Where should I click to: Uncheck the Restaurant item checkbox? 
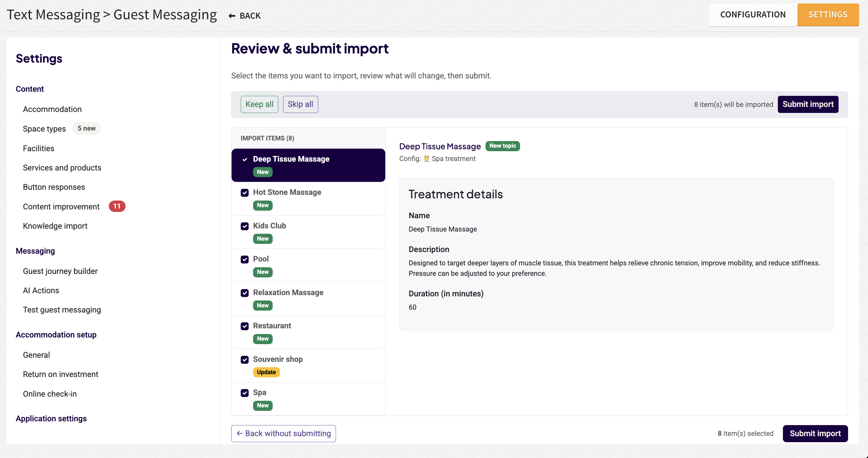point(245,326)
